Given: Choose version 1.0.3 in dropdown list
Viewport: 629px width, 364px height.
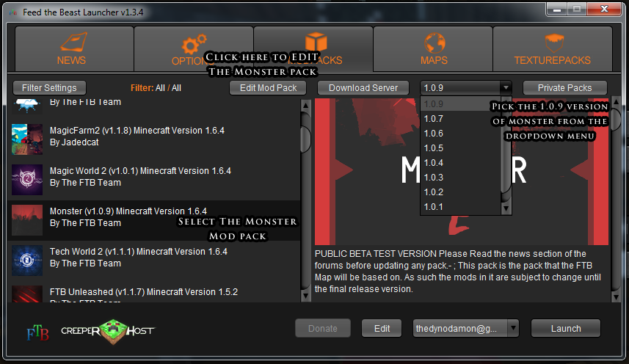Looking at the screenshot, I should click(x=460, y=177).
